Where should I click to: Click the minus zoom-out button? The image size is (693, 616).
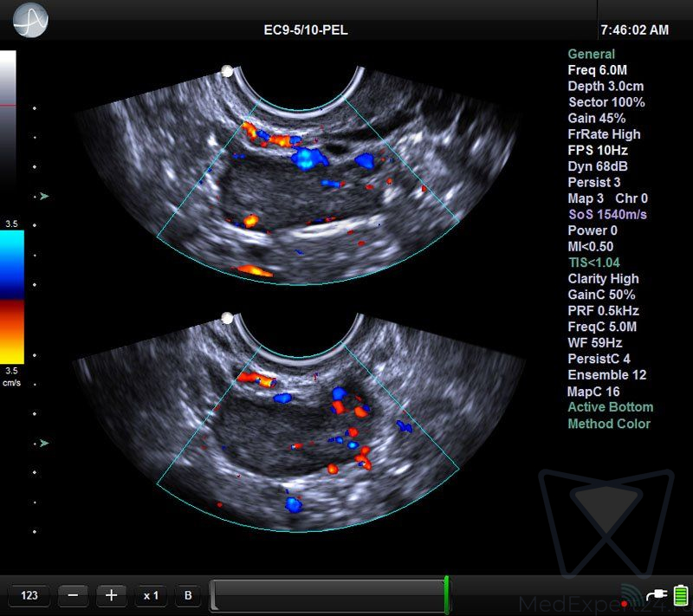click(x=74, y=595)
